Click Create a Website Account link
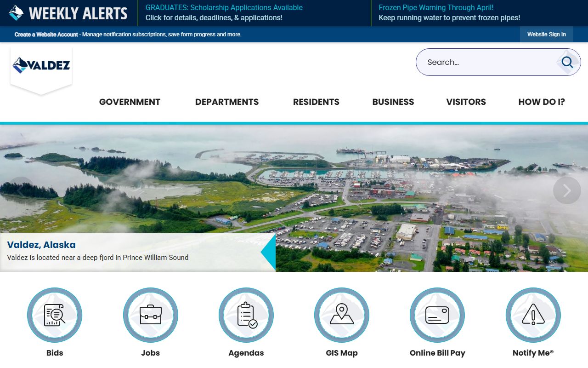Viewport: 588px width, 368px height. 46,34
